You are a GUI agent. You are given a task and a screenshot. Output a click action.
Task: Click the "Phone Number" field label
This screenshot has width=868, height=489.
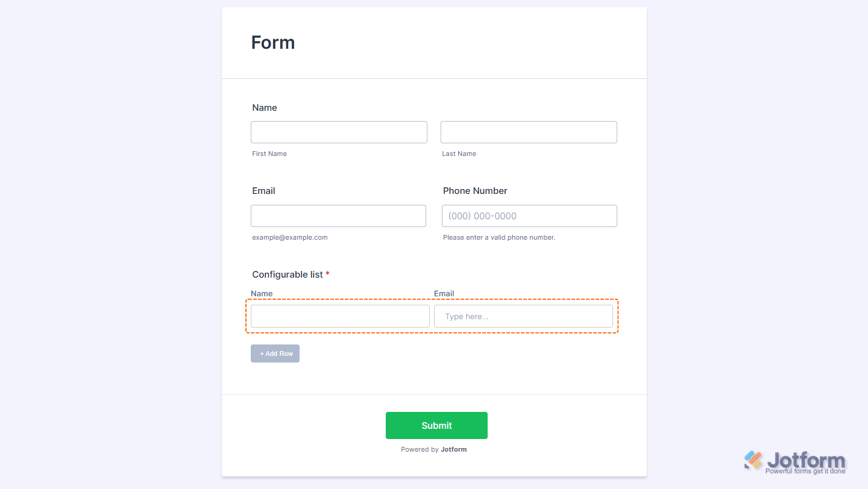(475, 191)
